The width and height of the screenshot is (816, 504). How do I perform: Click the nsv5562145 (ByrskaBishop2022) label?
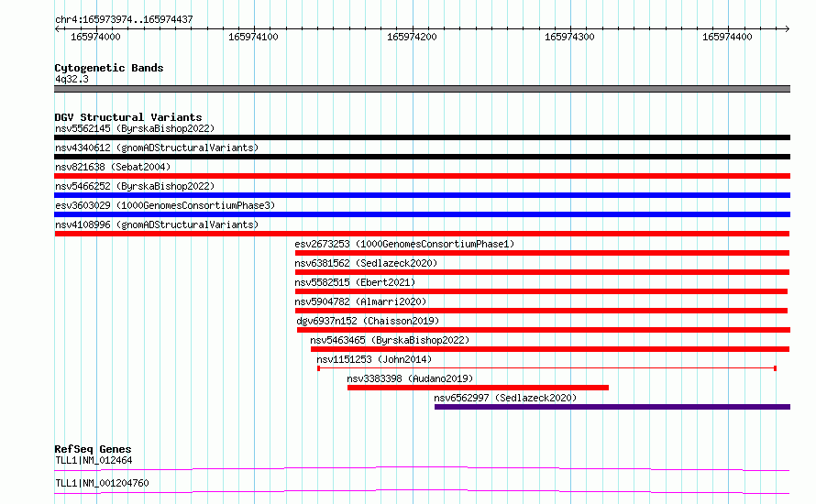[x=135, y=128]
